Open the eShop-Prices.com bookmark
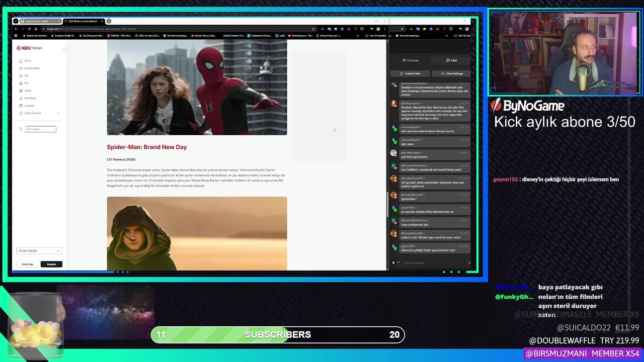This screenshot has width=644, height=362. point(329,36)
